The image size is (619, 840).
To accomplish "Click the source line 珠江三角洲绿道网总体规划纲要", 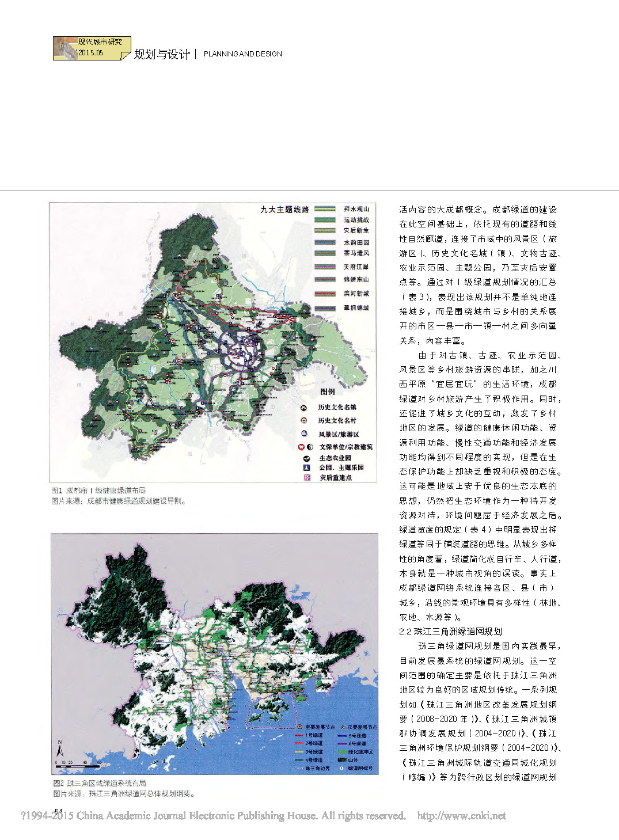I will 124,794.
